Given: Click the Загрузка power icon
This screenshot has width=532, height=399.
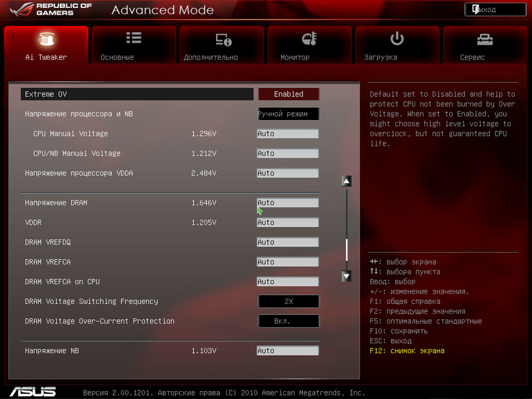Looking at the screenshot, I should click(x=397, y=39).
